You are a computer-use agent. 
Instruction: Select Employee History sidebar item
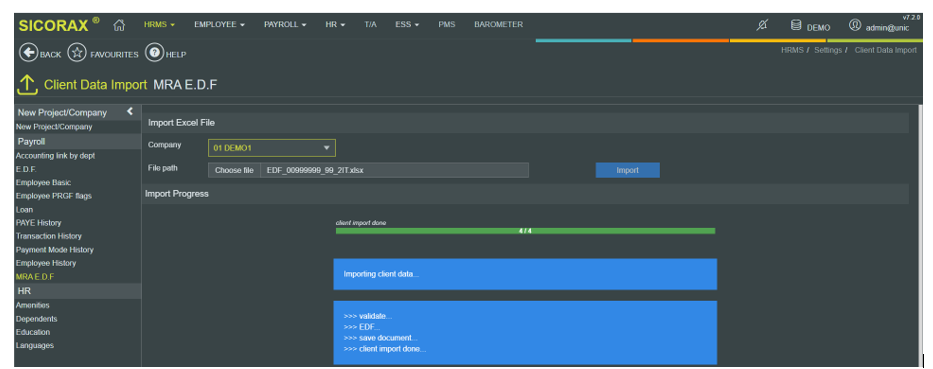click(x=46, y=263)
